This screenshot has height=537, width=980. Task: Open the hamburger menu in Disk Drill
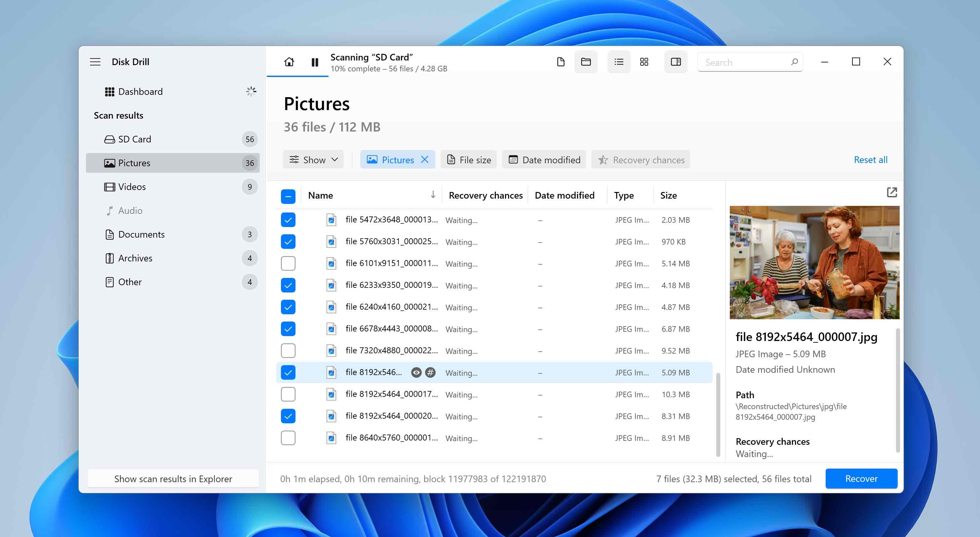pos(95,61)
